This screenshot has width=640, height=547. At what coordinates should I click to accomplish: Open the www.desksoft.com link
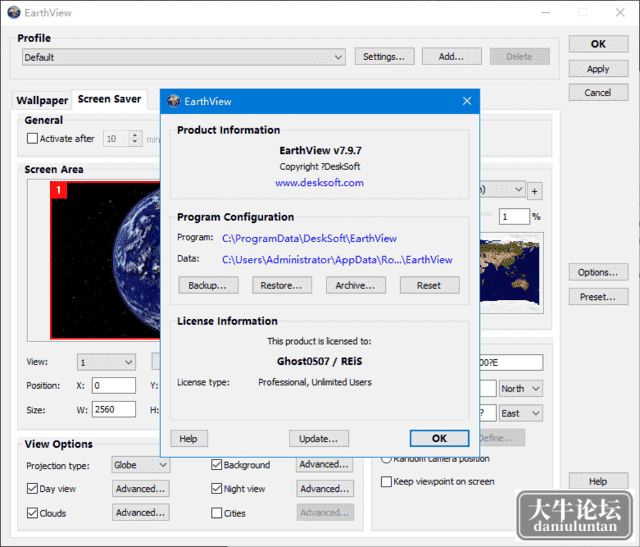(x=320, y=182)
